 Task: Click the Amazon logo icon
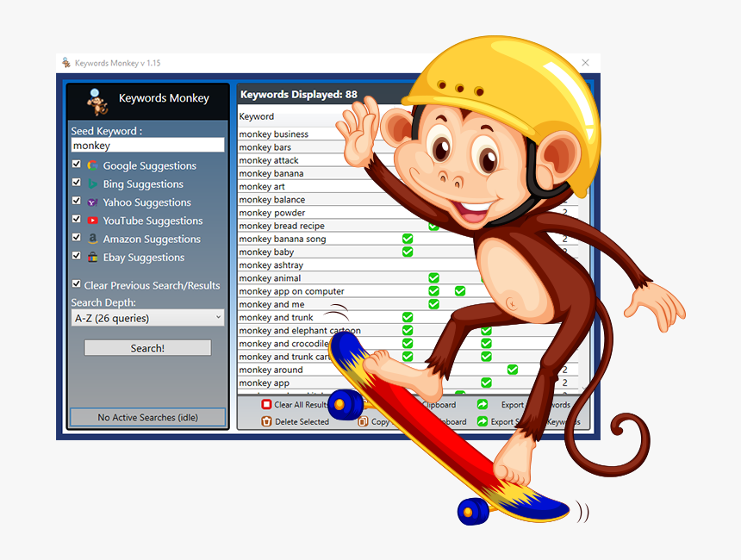click(x=92, y=239)
